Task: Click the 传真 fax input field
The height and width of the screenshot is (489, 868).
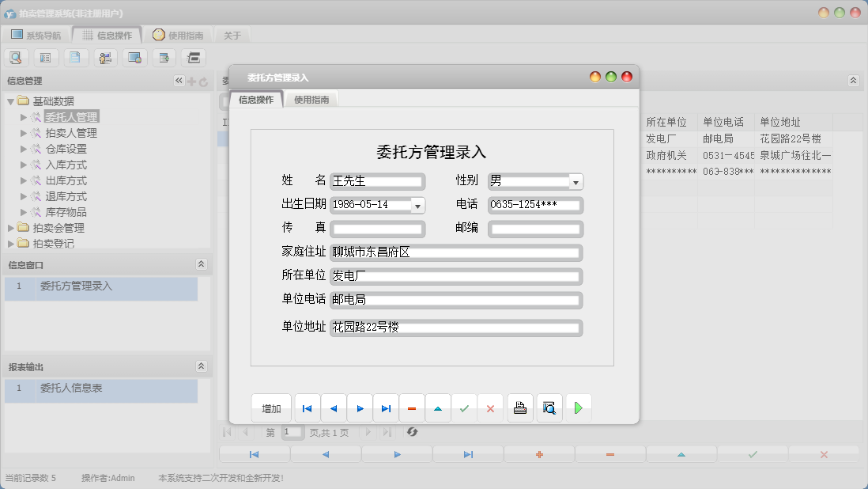Action: (378, 228)
